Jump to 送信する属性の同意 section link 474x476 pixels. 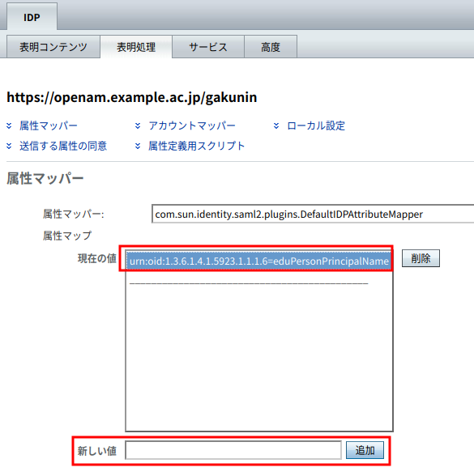coord(63,146)
